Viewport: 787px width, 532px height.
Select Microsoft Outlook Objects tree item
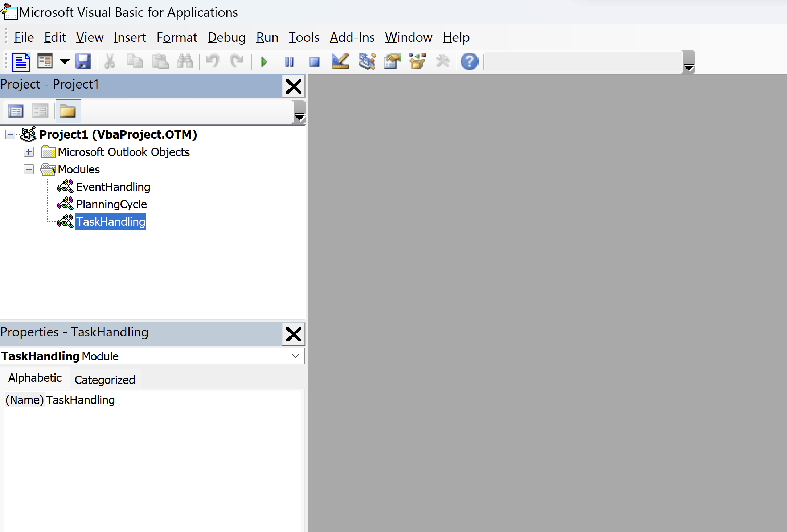tap(124, 152)
